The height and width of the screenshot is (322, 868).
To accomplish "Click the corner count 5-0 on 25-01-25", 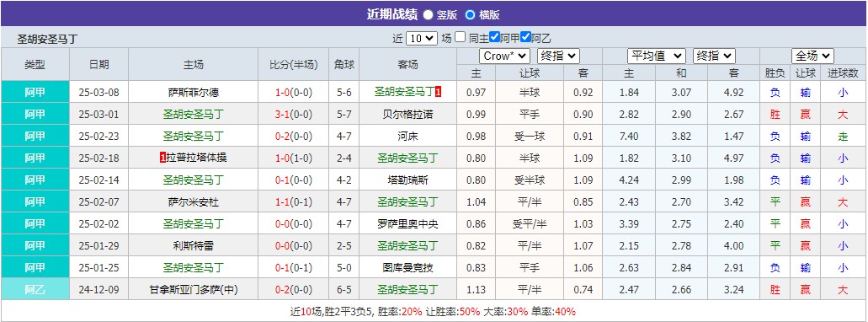I will tap(343, 267).
